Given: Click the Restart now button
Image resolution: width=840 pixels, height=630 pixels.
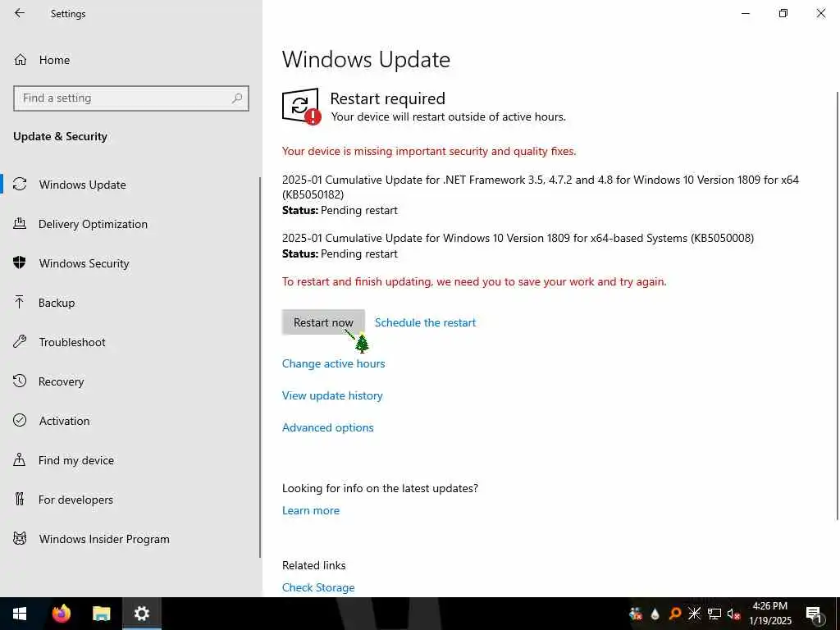Looking at the screenshot, I should 323,322.
